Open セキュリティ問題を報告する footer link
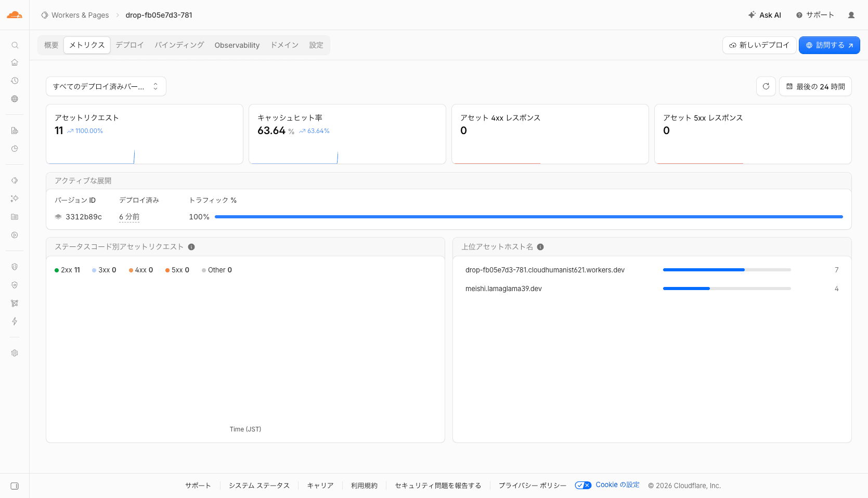 [438, 486]
